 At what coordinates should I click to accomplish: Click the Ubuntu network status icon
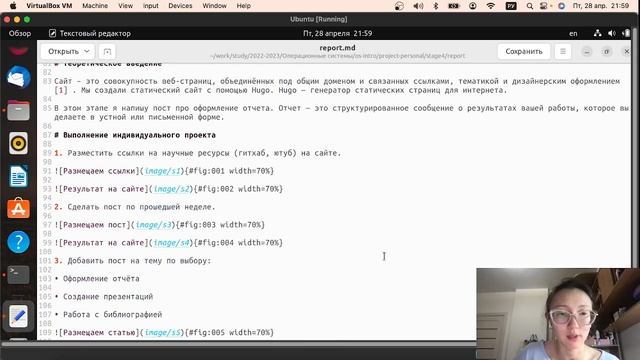[x=598, y=33]
